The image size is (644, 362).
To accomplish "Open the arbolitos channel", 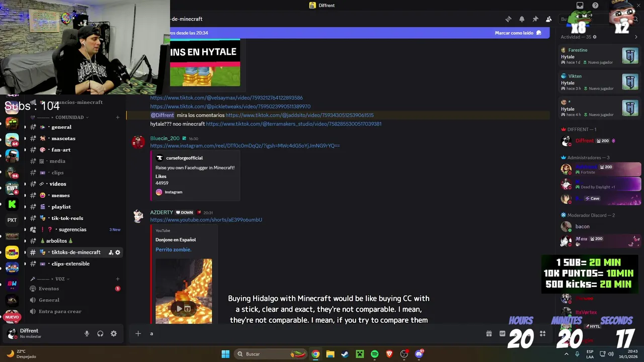I will [75, 241].
